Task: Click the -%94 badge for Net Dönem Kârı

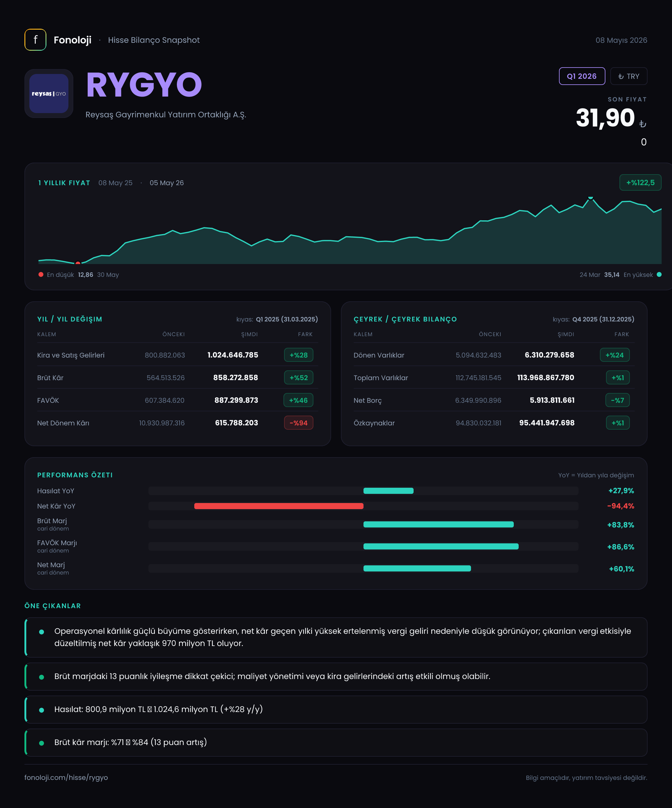Action: tap(298, 423)
